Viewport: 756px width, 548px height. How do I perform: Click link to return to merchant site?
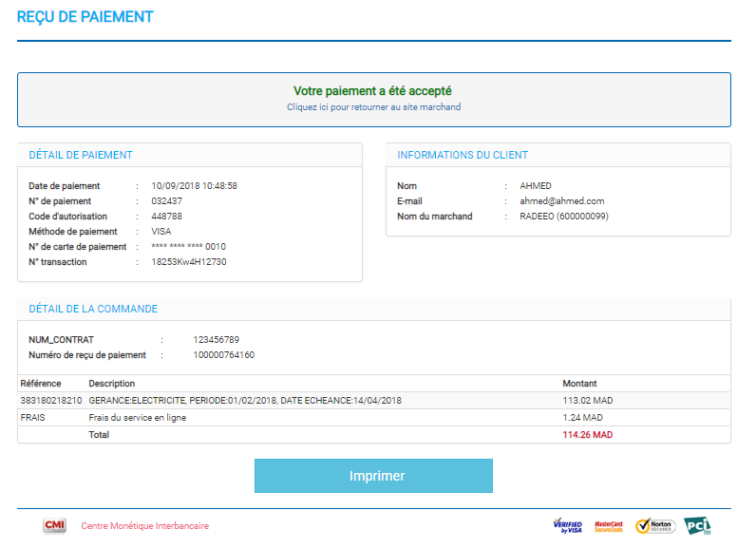click(x=373, y=107)
